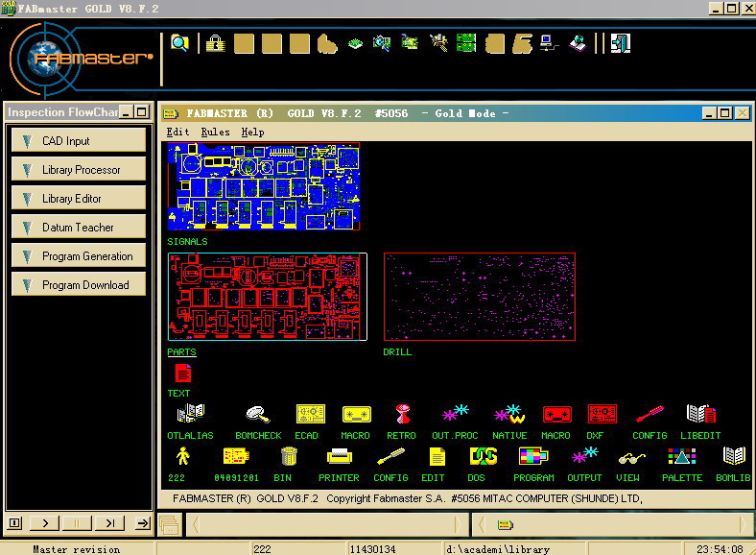
Task: Open the 222 walking figure icon
Action: 182,456
